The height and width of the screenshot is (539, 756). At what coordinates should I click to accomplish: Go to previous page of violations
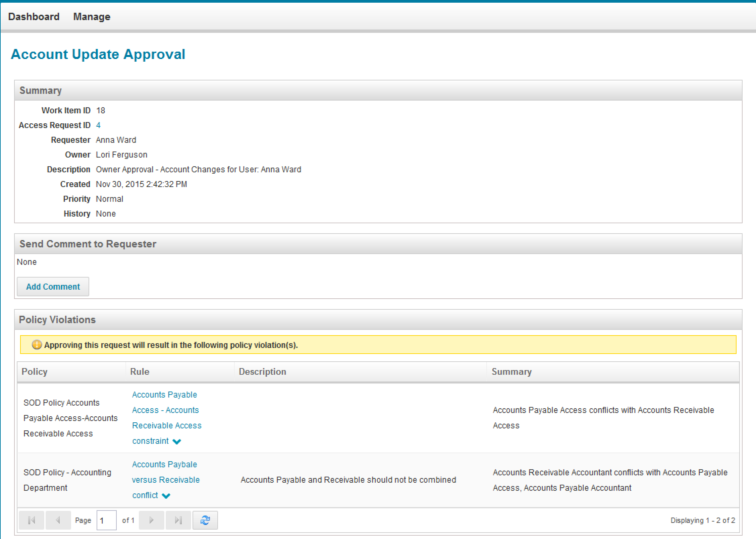58,520
